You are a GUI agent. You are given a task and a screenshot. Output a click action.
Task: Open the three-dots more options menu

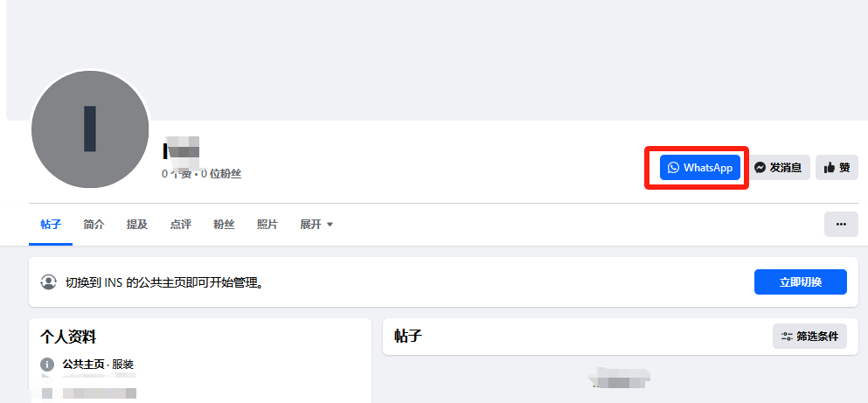(x=841, y=224)
